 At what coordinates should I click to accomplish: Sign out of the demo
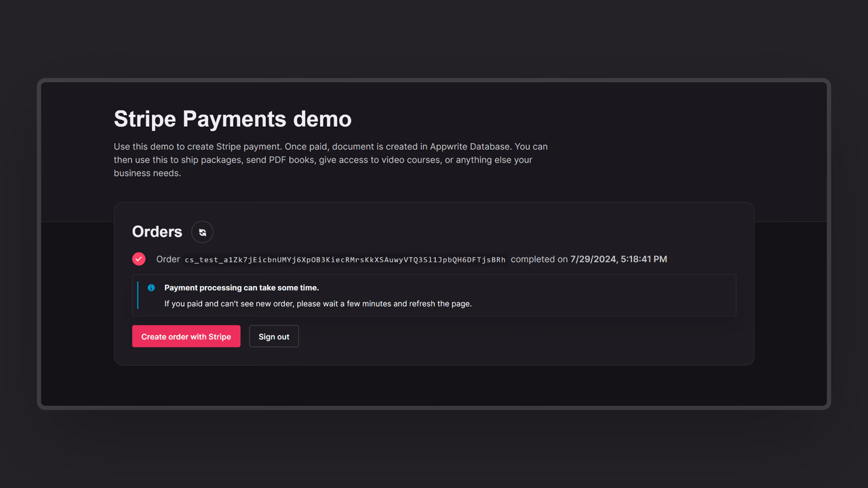pos(274,336)
